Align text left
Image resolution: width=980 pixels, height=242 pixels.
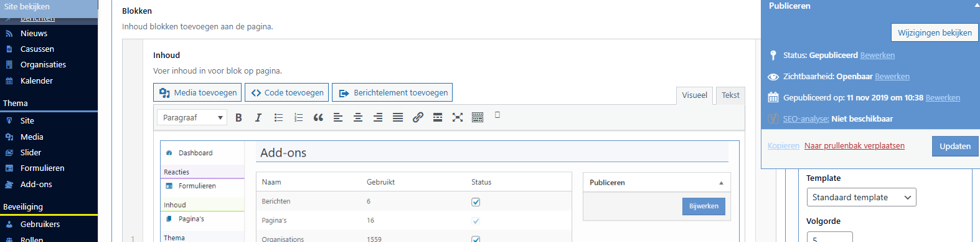tap(338, 117)
